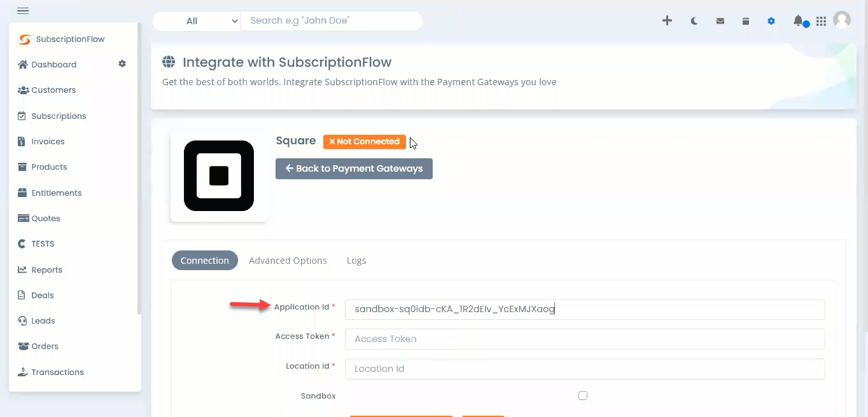Click the "Integrate with SubscriptionFlow" heading
Image resolution: width=868 pixels, height=417 pixels.
tap(287, 62)
